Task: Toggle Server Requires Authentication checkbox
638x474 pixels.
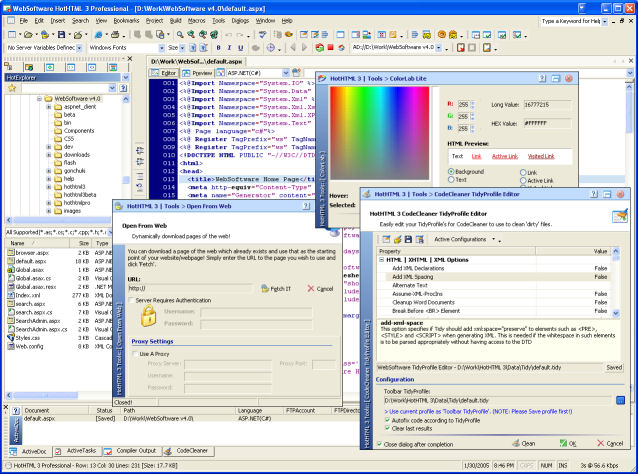Action: pos(131,300)
